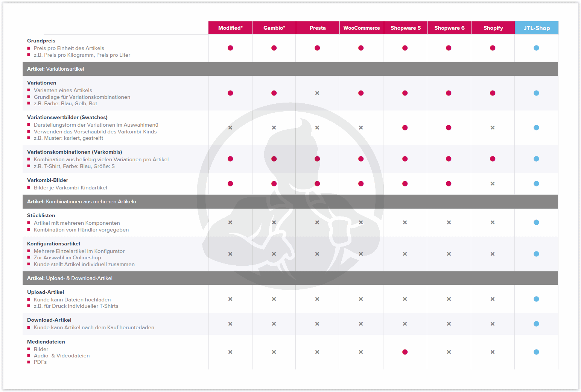Click Modified red dot in Variationskombinationen row
Screen dimensions: 581x392
[230, 159]
